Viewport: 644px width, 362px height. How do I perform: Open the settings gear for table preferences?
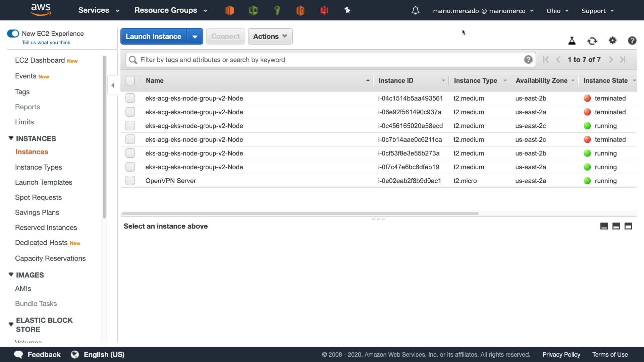click(612, 41)
